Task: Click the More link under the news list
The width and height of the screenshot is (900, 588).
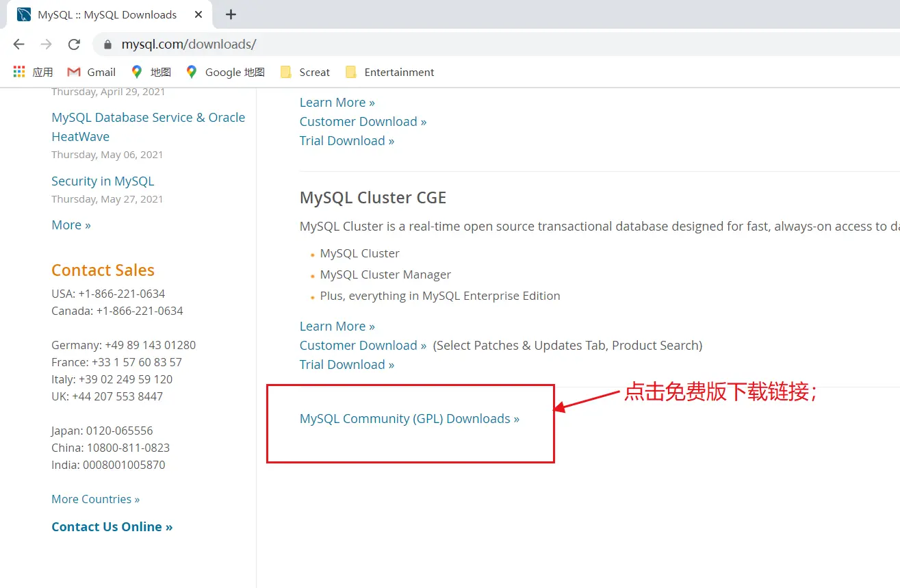Action: click(x=70, y=225)
